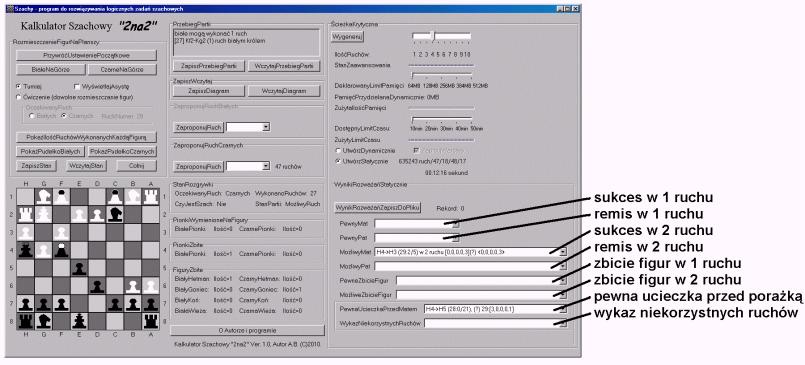Screen dimensions: 805x365
Task: Expand the PewneZbicieFigur dropdown list
Action: tap(563, 281)
